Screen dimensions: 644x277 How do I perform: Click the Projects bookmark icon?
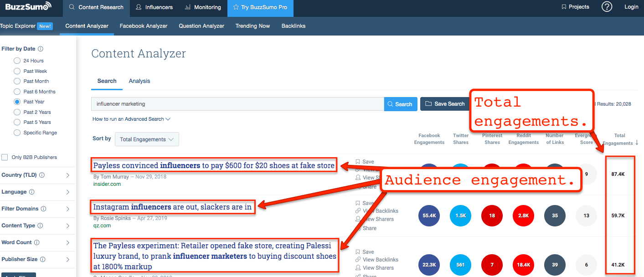(564, 7)
